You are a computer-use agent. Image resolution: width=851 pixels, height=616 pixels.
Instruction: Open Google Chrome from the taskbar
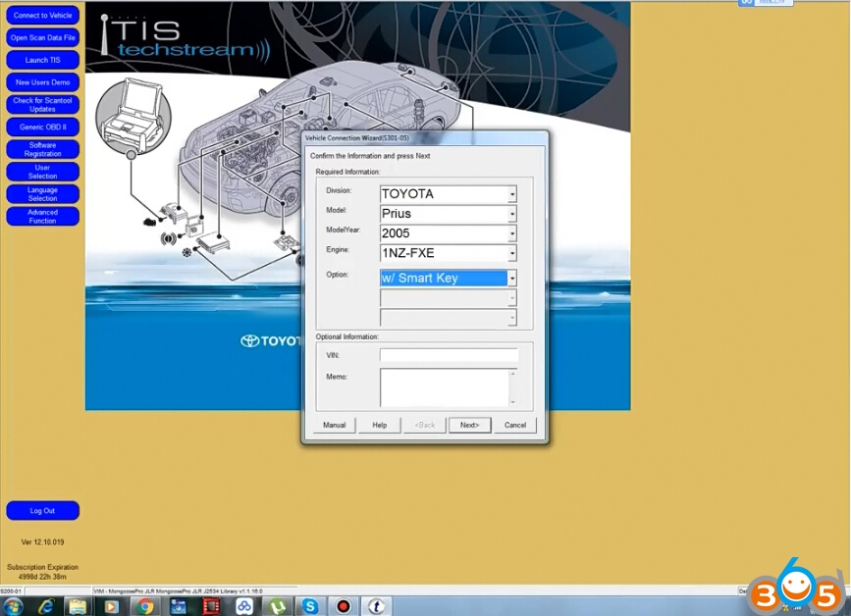(x=144, y=606)
